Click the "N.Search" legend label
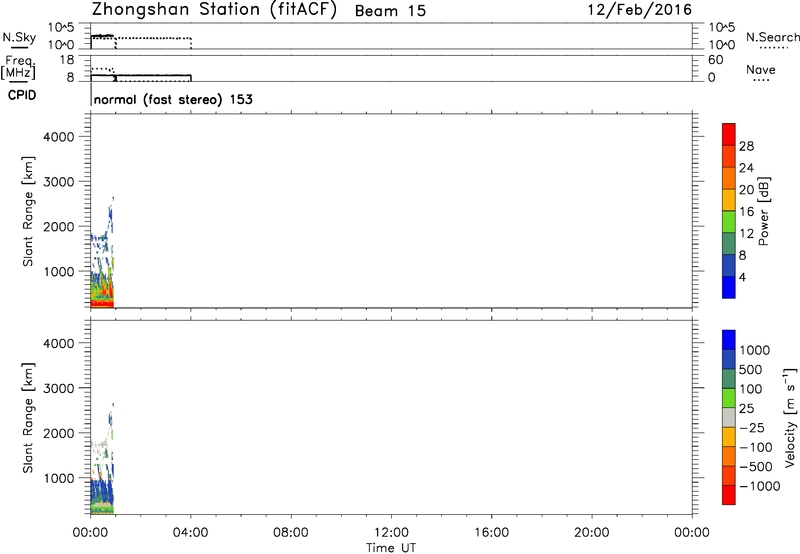The height and width of the screenshot is (554, 800). (x=772, y=37)
